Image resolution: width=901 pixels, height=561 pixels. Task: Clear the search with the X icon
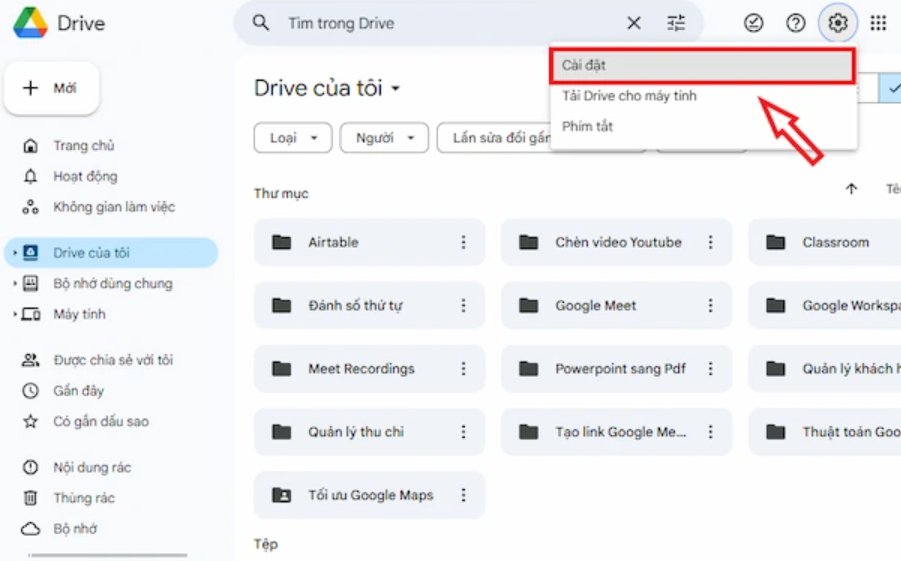[x=634, y=23]
